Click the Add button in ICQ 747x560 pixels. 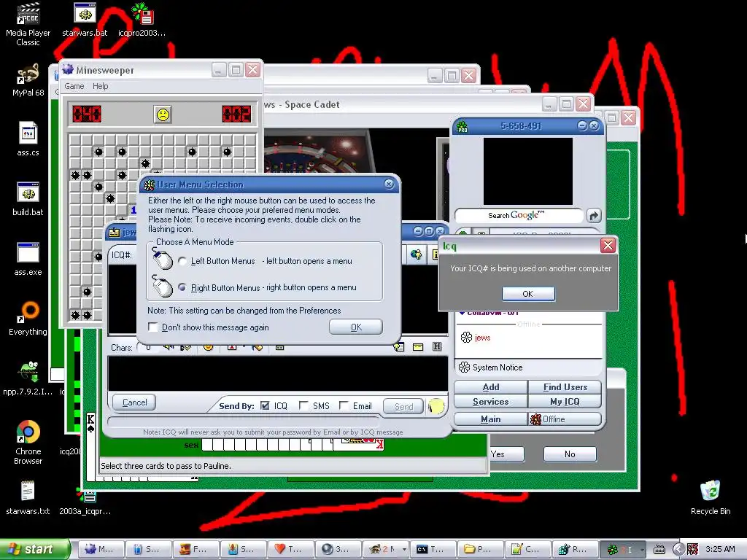coord(491,387)
